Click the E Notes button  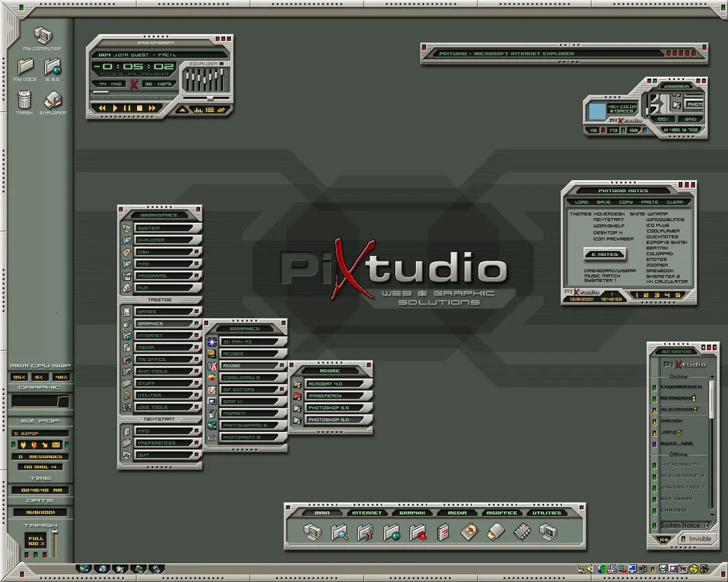(605, 255)
